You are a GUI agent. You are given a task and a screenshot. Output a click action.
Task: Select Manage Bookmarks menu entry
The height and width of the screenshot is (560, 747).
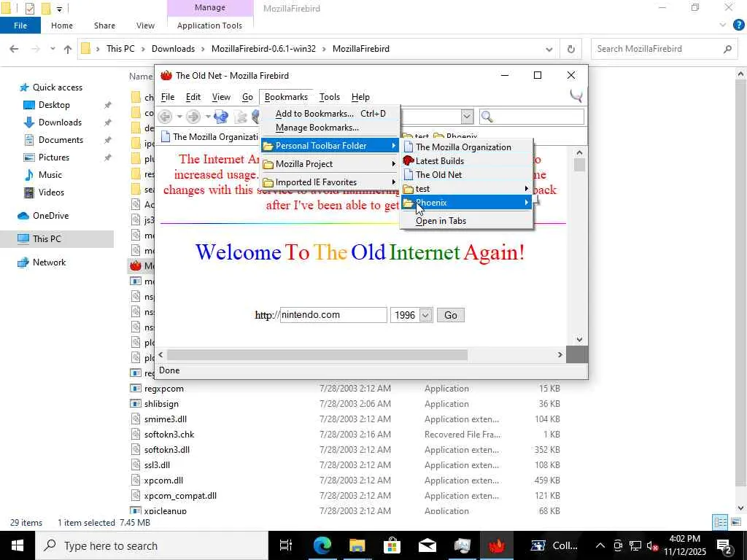(330, 128)
